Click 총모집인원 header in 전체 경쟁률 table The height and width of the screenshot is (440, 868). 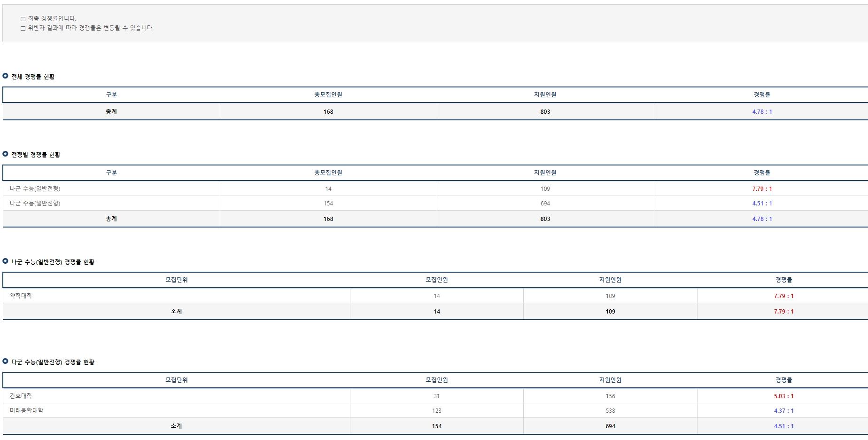tap(328, 94)
